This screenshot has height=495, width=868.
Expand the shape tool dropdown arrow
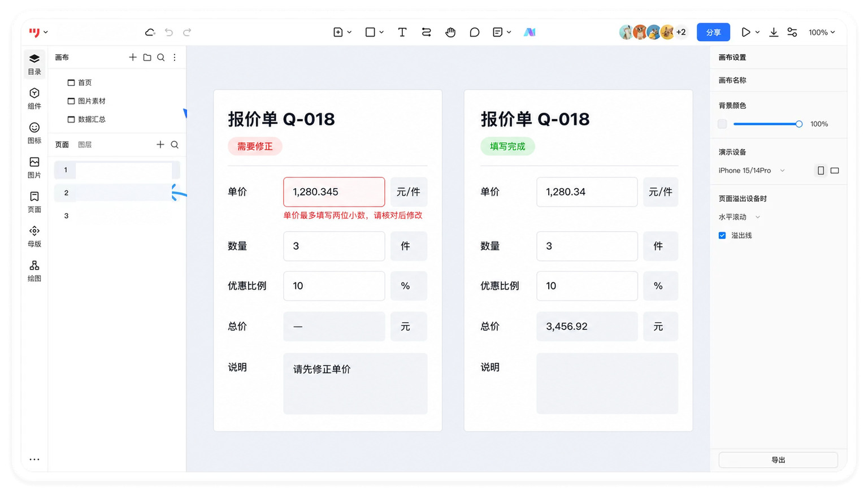[381, 32]
